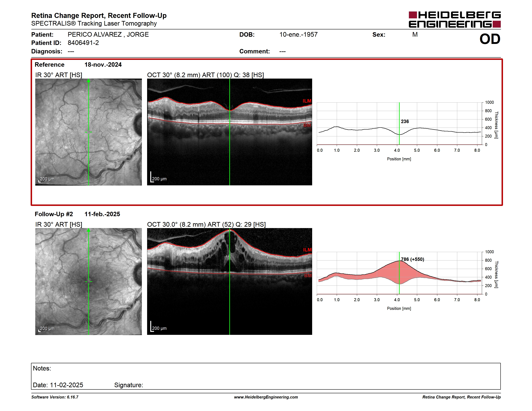Click the Date value 11-02-2025
The width and height of the screenshot is (532, 411).
(x=66, y=385)
